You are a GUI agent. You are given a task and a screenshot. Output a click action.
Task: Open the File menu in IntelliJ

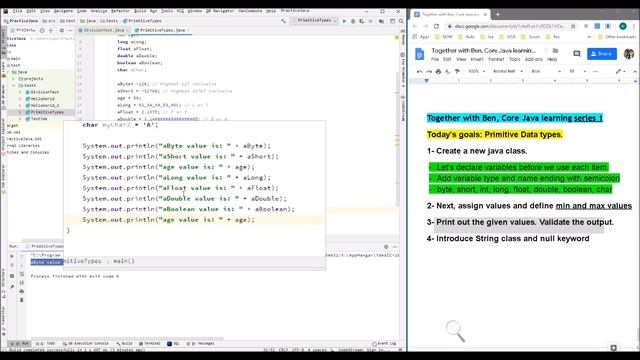pos(18,11)
